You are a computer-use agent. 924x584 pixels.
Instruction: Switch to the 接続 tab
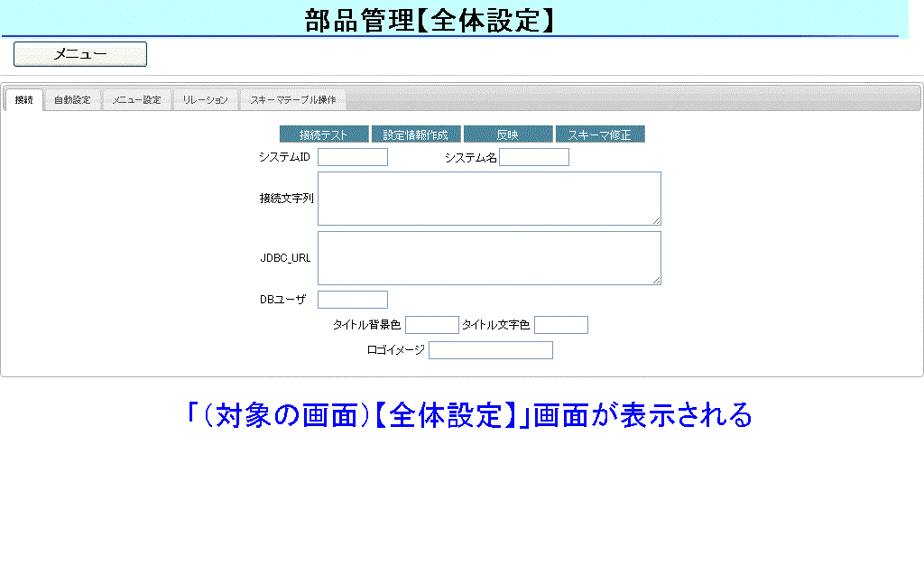pyautogui.click(x=24, y=100)
